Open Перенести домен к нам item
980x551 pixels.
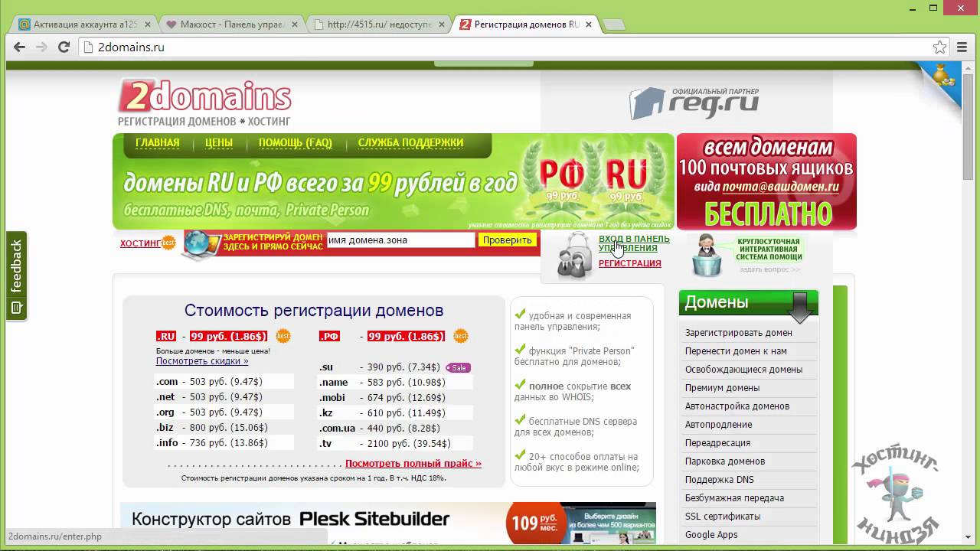click(736, 351)
